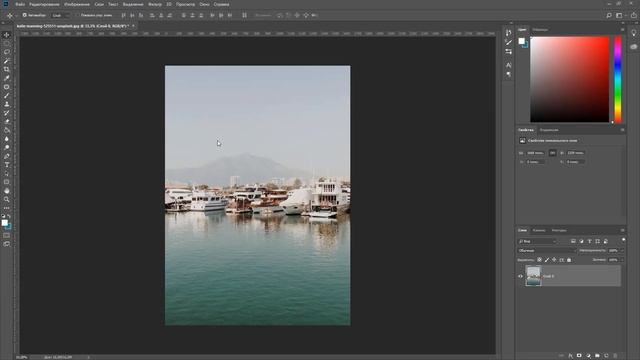Click Lock all padlock icon in Layers

[569, 260]
